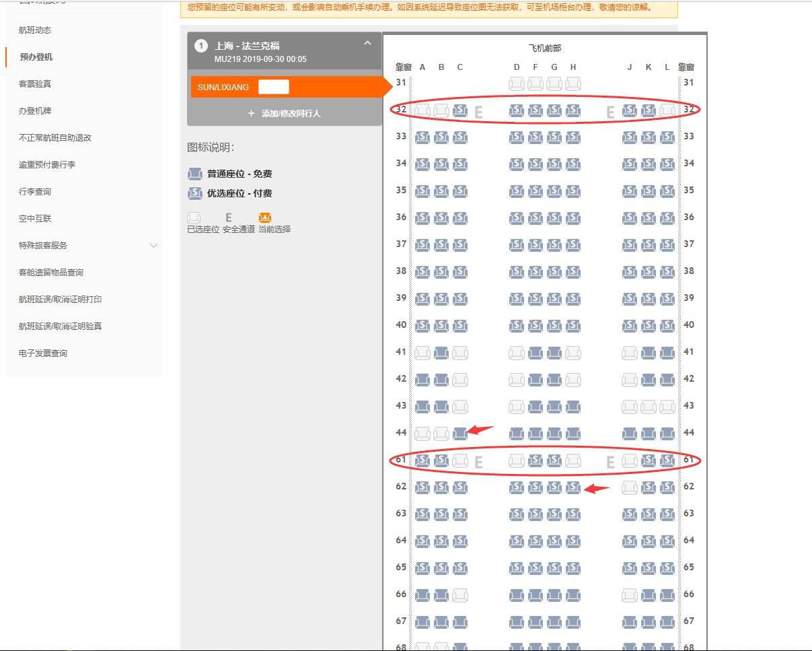
Task: Pick free seat 44D
Action: [517, 434]
